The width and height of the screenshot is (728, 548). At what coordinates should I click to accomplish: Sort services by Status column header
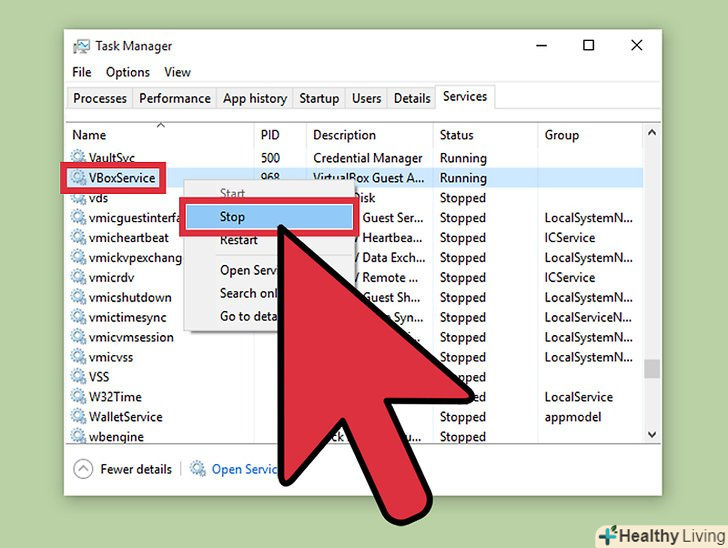(x=456, y=135)
